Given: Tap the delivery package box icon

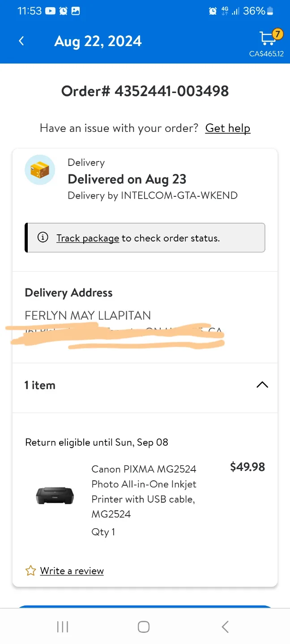Looking at the screenshot, I should pos(40,169).
